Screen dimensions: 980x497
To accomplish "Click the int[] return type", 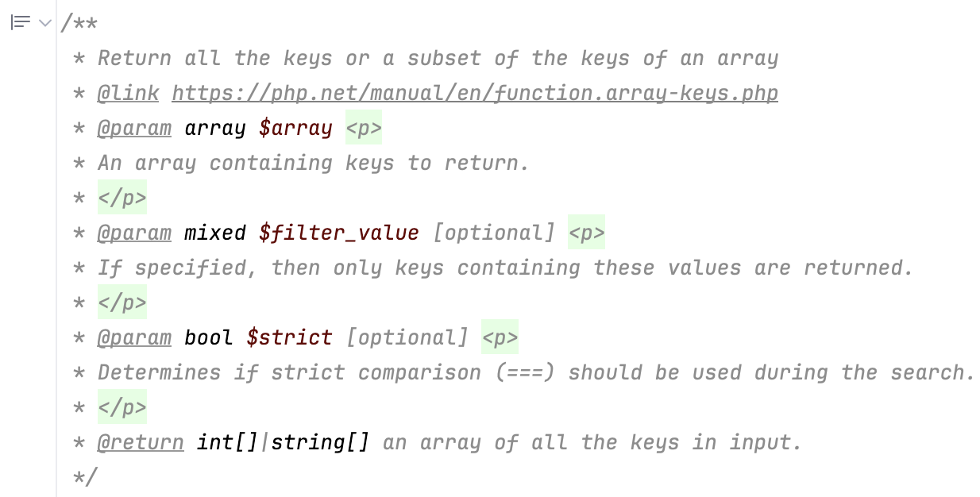I will [x=227, y=442].
